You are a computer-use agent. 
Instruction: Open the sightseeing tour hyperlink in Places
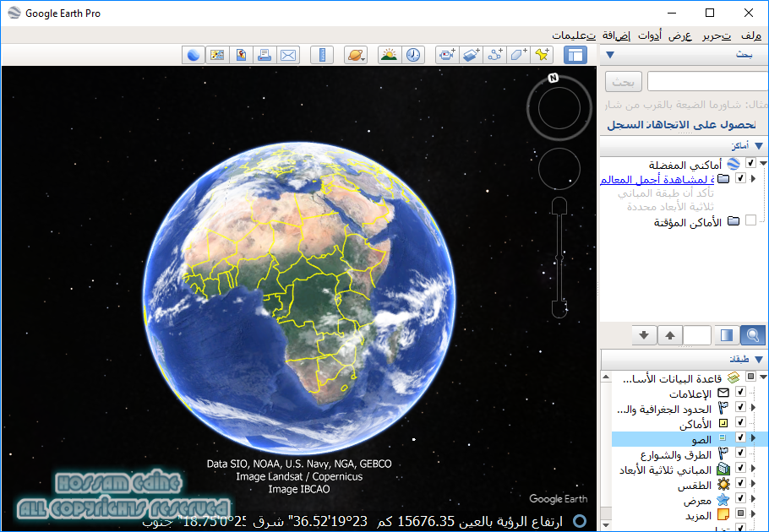click(657, 179)
